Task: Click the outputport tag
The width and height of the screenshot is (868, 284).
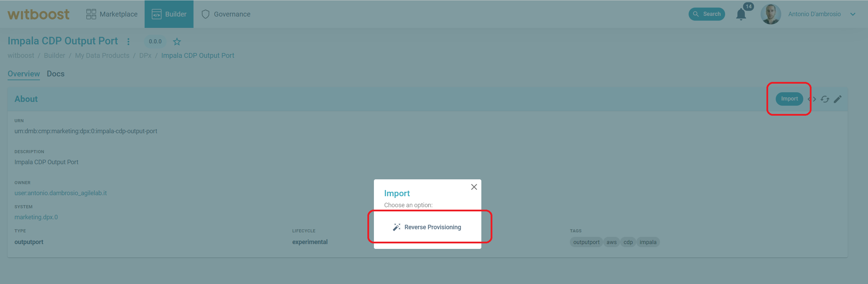Action: (586, 242)
